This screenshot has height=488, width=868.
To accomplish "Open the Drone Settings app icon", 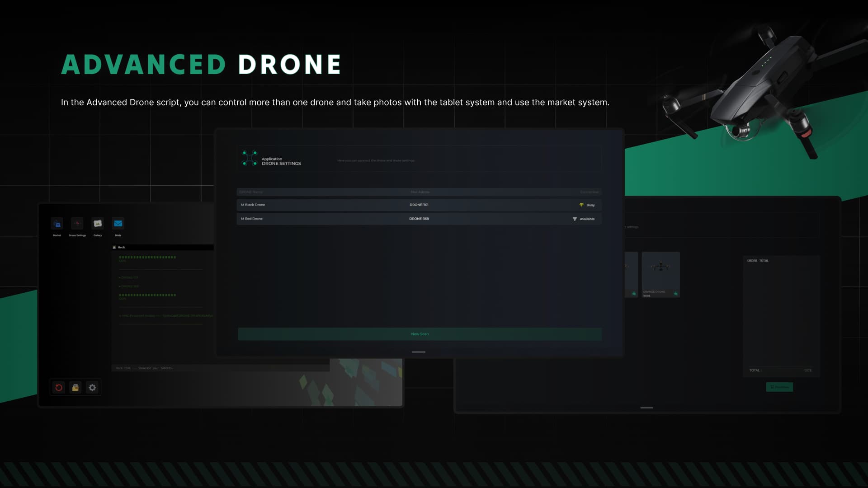I will [77, 223].
